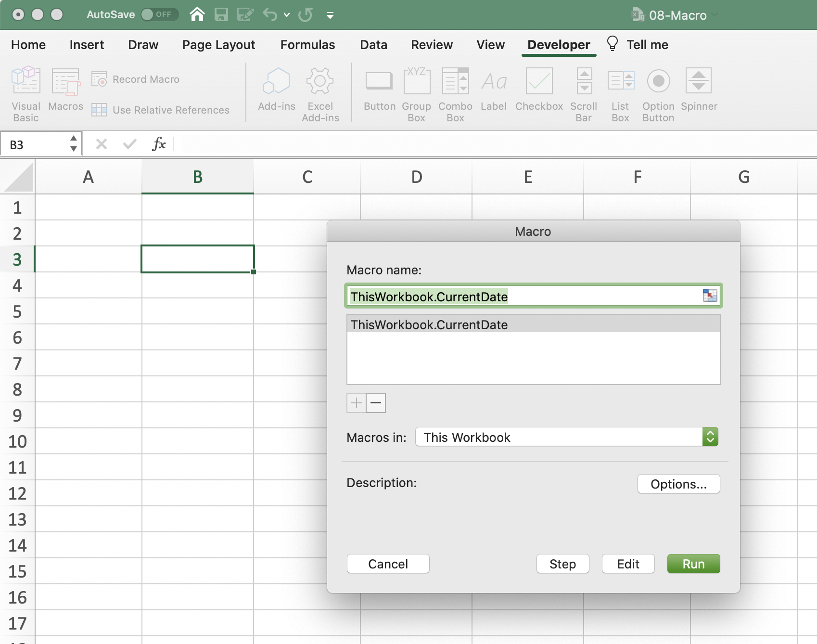The height and width of the screenshot is (644, 817).
Task: Undo the last action
Action: 270,14
